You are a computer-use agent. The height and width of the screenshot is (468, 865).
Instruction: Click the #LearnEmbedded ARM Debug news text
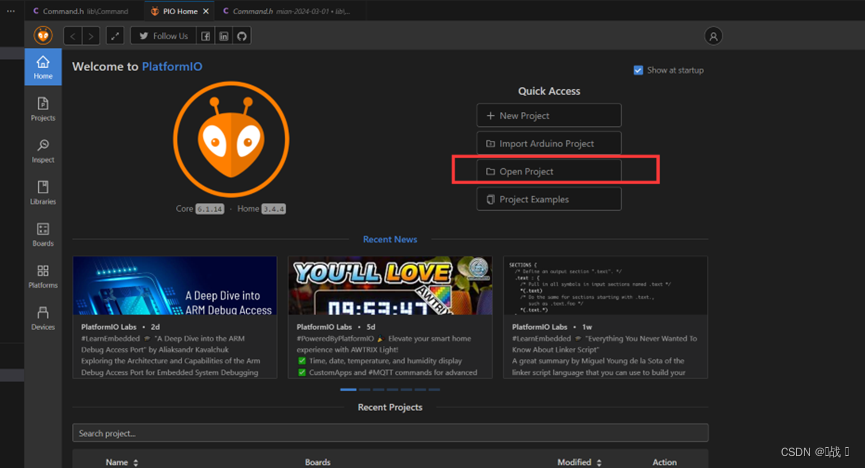[170, 355]
